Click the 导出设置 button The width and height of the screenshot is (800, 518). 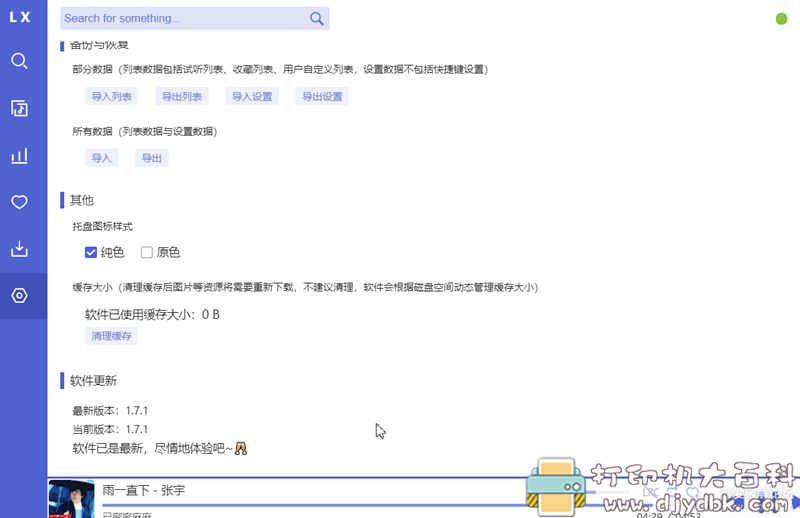(x=322, y=96)
